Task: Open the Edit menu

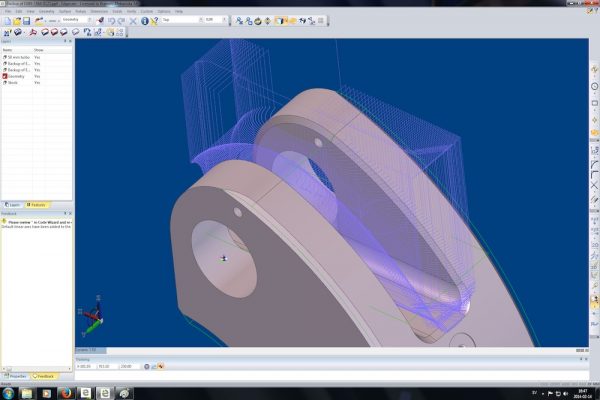Action: coord(19,11)
